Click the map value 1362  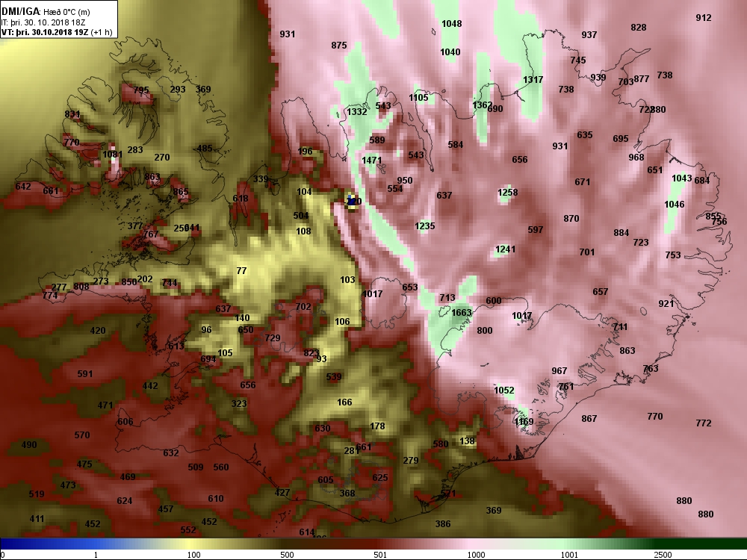(x=482, y=105)
